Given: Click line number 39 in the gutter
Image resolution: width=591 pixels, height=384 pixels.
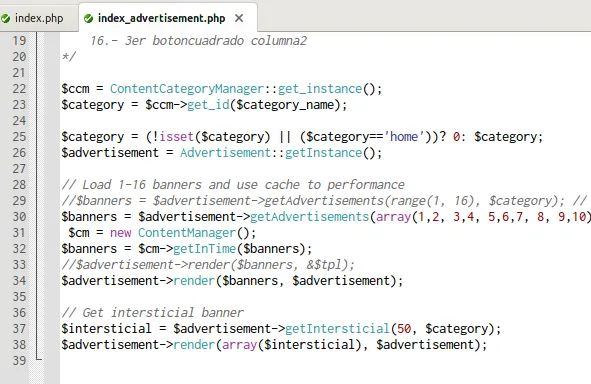Looking at the screenshot, I should coord(19,361).
